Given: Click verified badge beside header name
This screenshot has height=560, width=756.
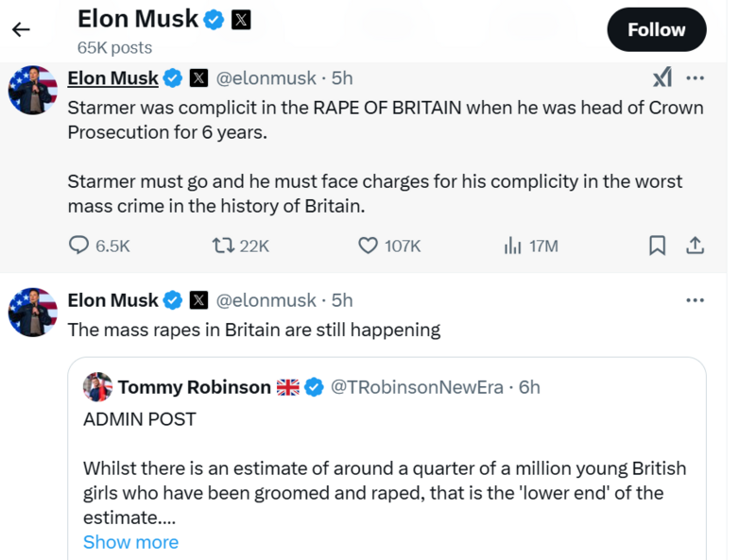Looking at the screenshot, I should coord(215,19).
